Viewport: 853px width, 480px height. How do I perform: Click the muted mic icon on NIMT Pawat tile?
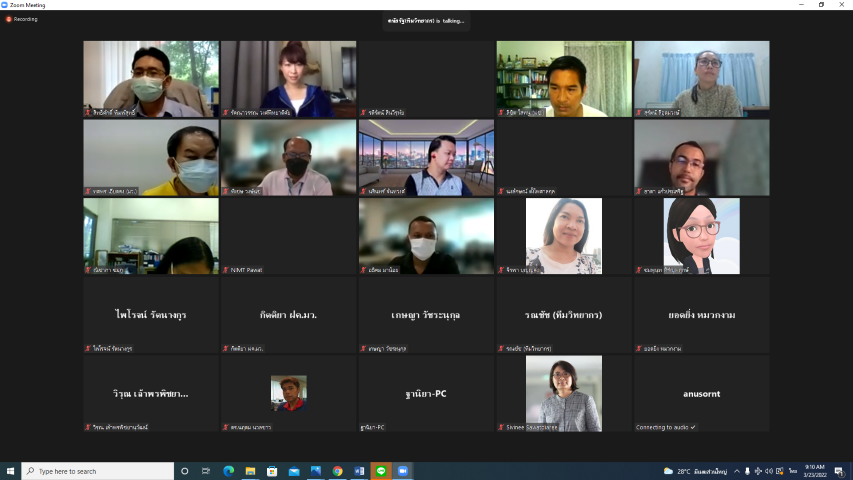pyautogui.click(x=226, y=270)
